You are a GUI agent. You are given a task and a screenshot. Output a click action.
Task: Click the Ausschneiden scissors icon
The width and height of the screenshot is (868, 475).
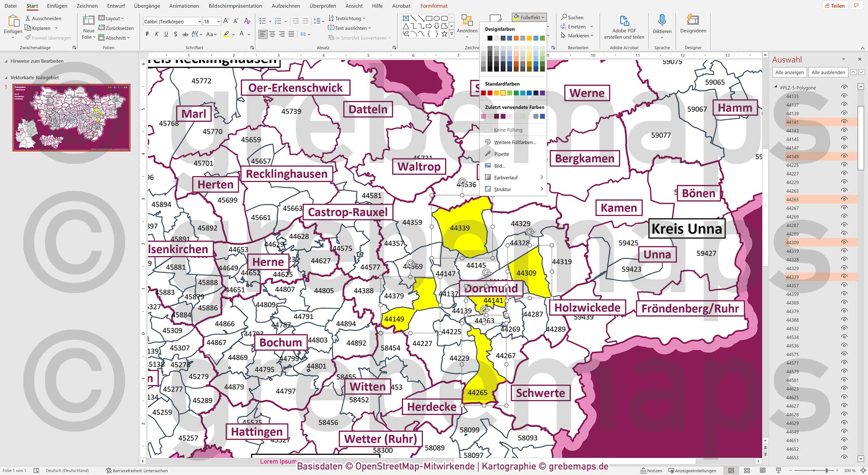pyautogui.click(x=28, y=18)
